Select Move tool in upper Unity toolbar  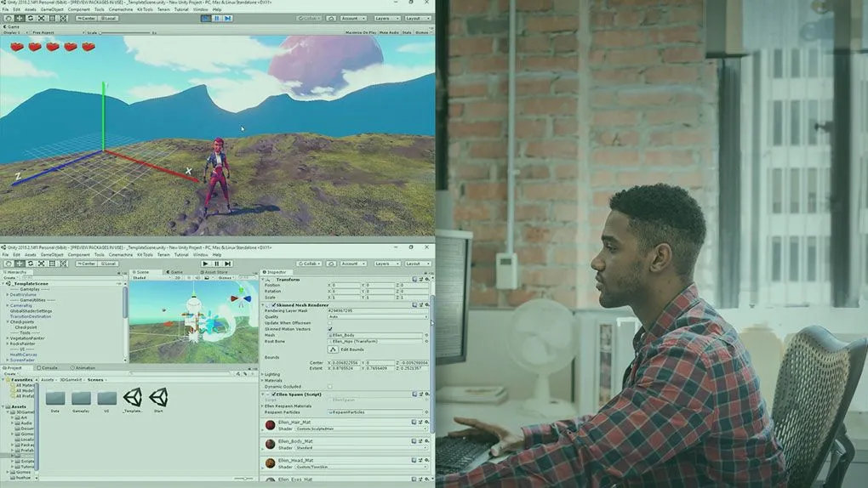point(20,18)
